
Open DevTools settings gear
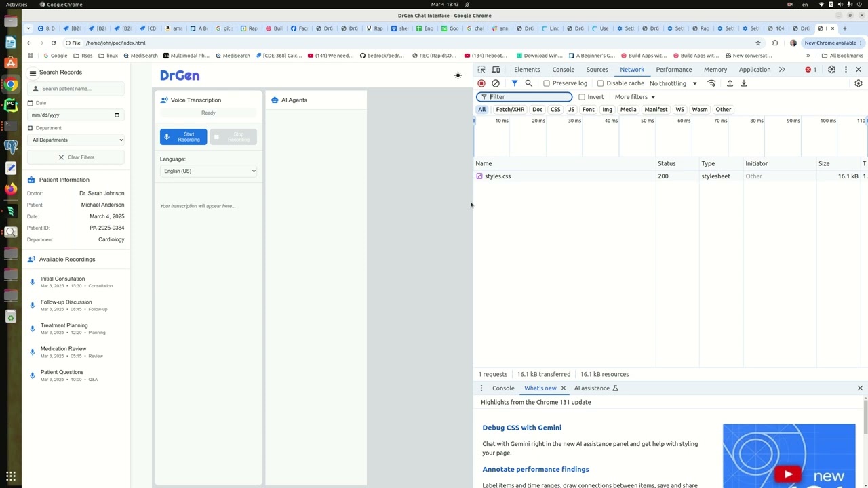coord(831,70)
